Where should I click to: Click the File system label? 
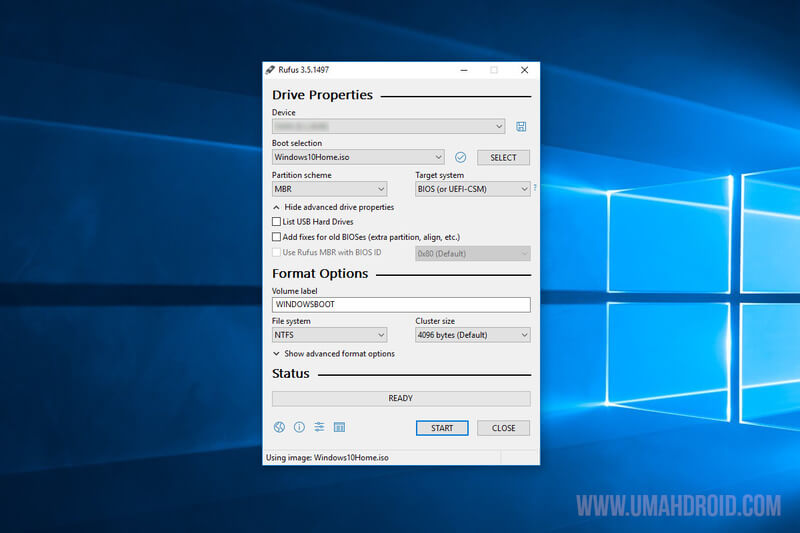pos(291,321)
